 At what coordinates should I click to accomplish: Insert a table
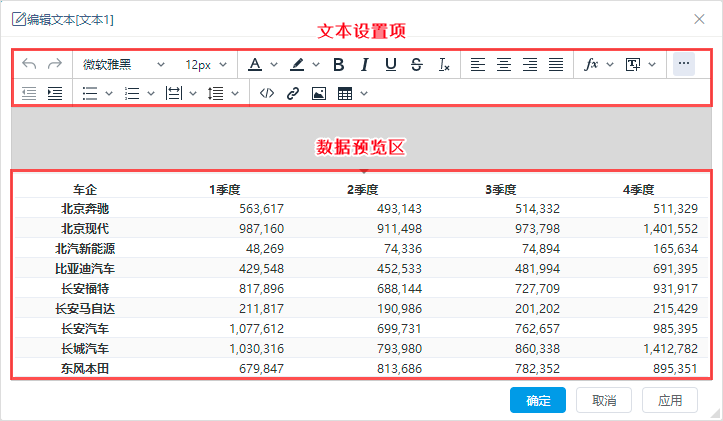[345, 94]
